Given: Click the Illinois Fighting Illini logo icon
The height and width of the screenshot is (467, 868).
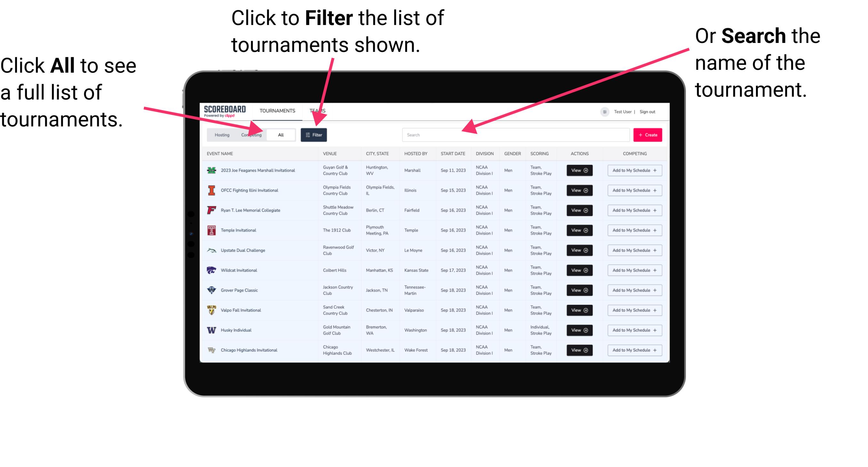Looking at the screenshot, I should tap(211, 190).
